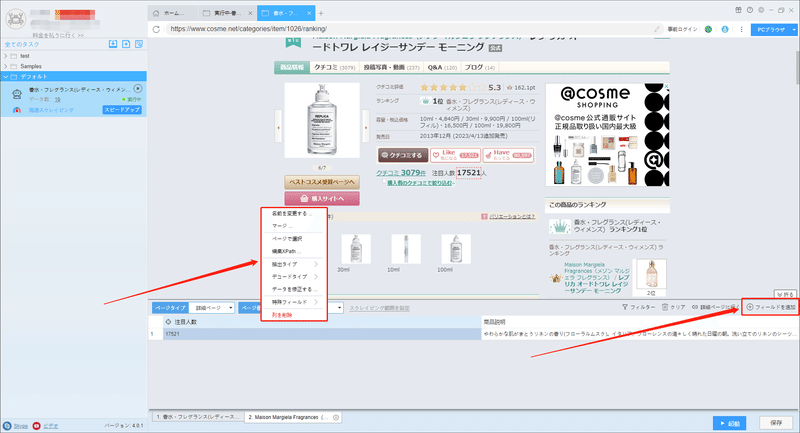Screen dimensions: 800x433
Task: Click the スピードアップ button
Action: click(x=122, y=110)
